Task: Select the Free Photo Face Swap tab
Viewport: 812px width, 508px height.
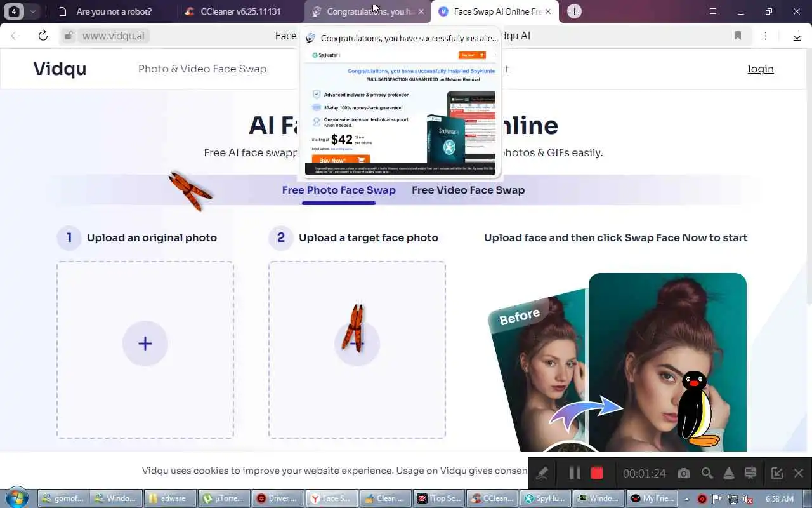Action: point(339,190)
